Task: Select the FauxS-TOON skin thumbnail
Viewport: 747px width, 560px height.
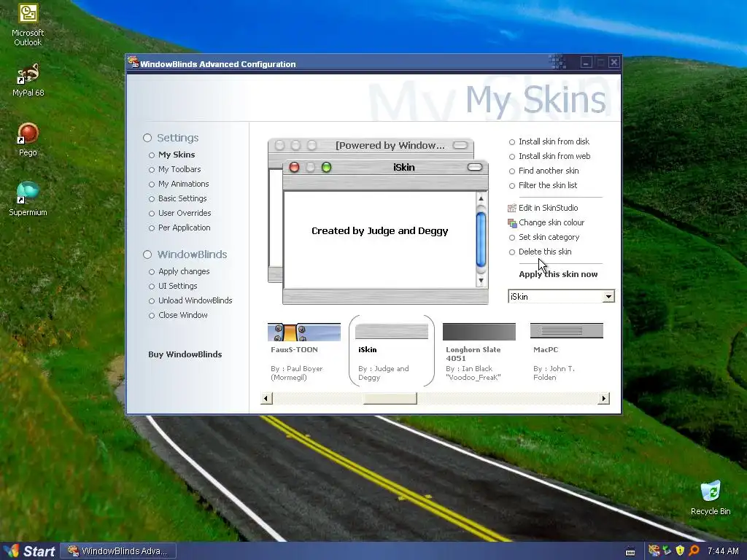Action: click(304, 332)
